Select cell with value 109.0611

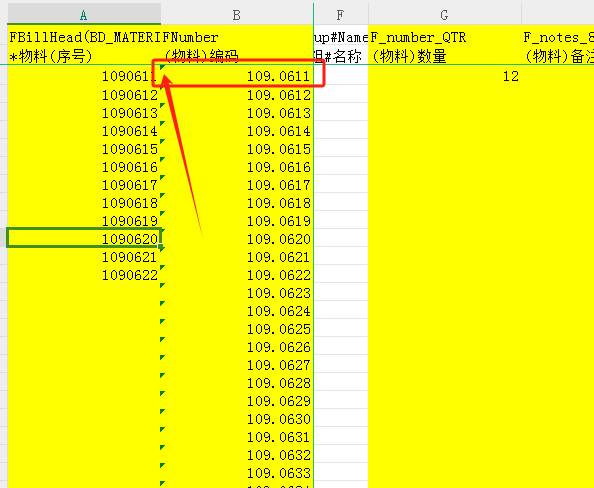[x=237, y=76]
